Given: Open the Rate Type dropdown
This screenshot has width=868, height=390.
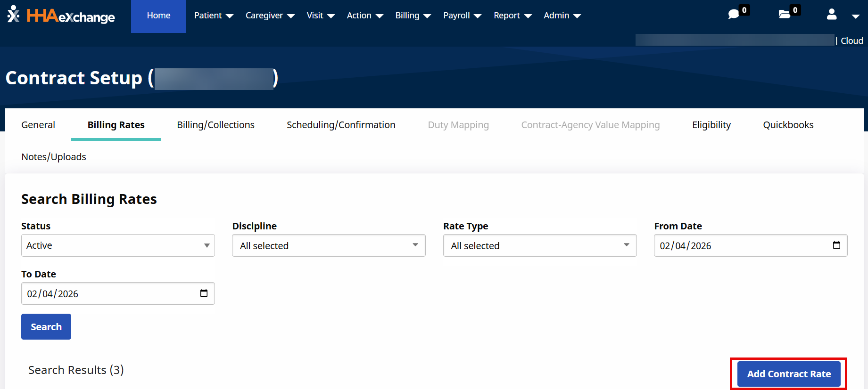Looking at the screenshot, I should click(x=540, y=245).
